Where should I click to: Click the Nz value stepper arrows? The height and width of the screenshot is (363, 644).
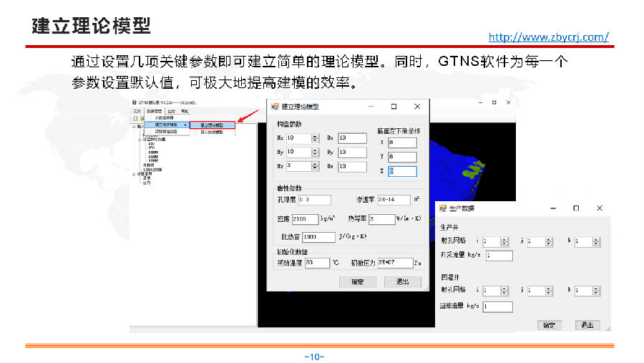pyautogui.click(x=315, y=166)
